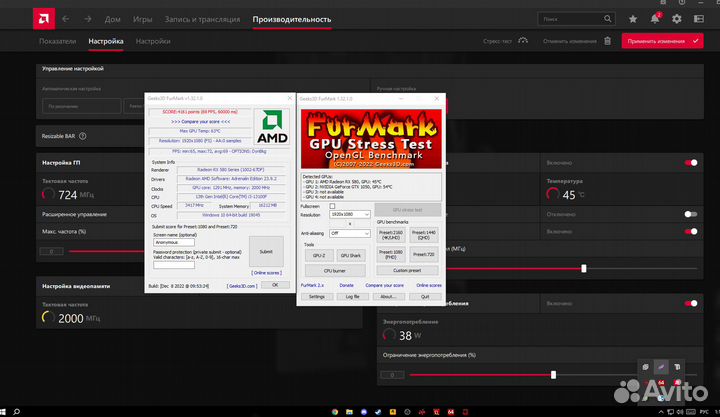Screen dimensions: 720x417
Task: Open the Compare your score link in score window
Action: click(201, 122)
